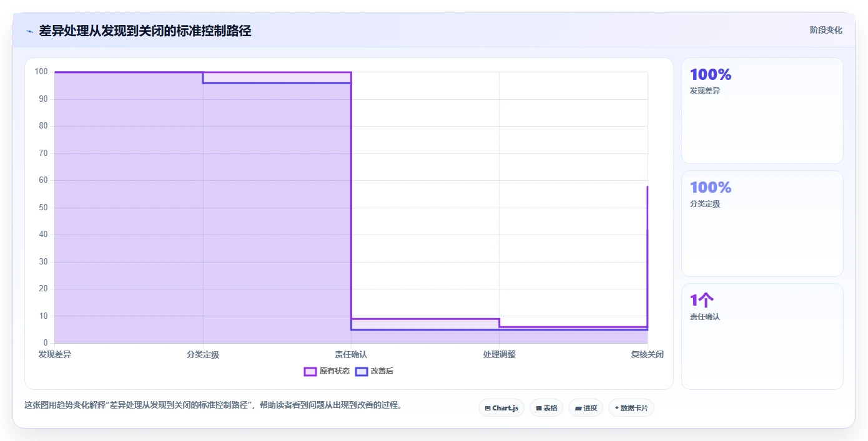The width and height of the screenshot is (868, 441).
Task: Click the y-axis value 50
Action: point(43,208)
